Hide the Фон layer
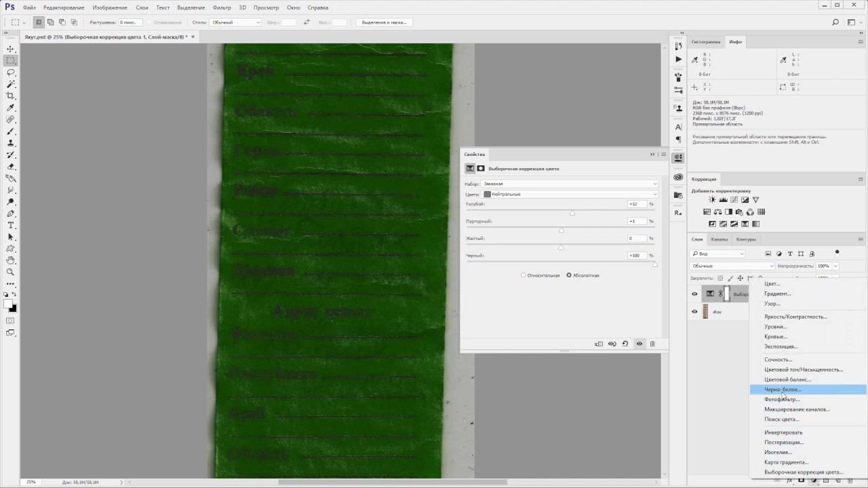This screenshot has width=868, height=488. [x=694, y=312]
